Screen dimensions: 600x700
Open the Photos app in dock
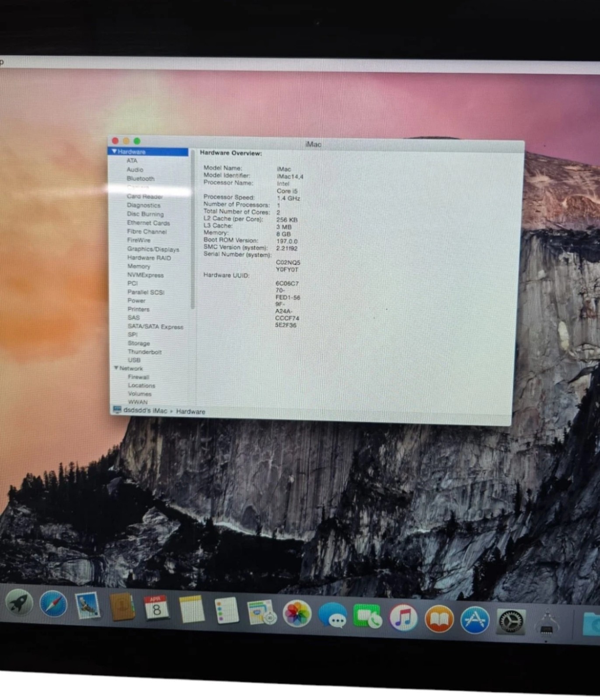(297, 613)
